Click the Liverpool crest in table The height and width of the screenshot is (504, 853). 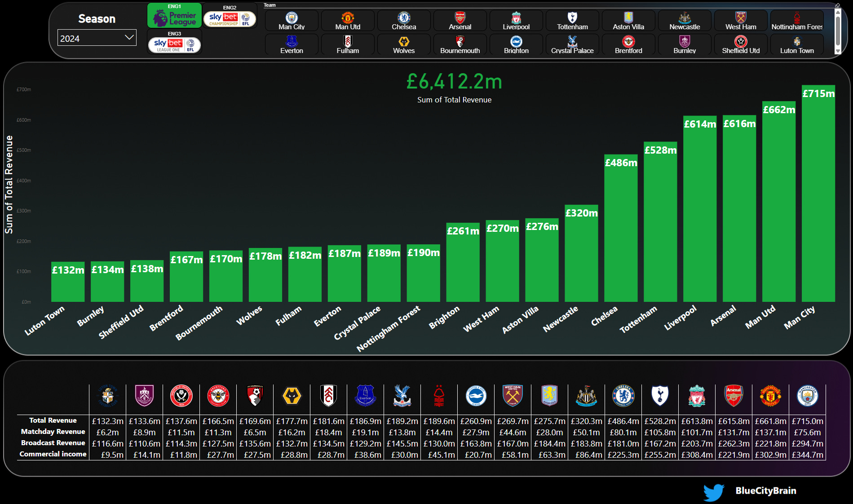point(697,396)
